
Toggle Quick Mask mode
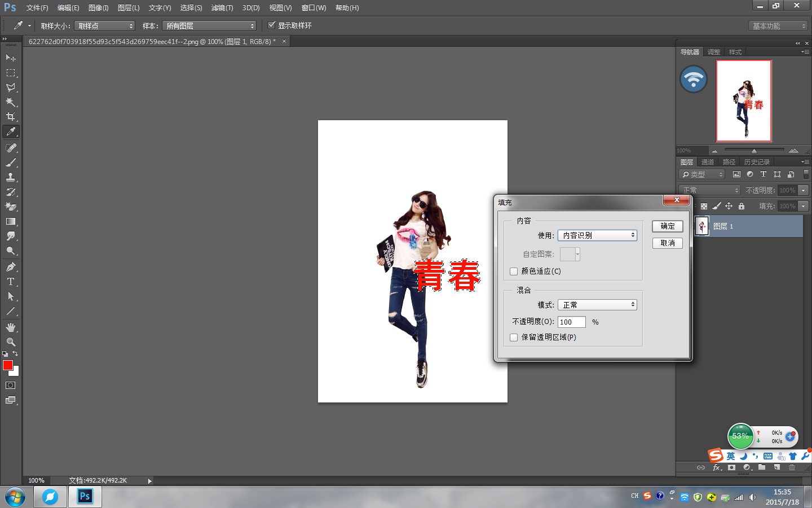(11, 386)
